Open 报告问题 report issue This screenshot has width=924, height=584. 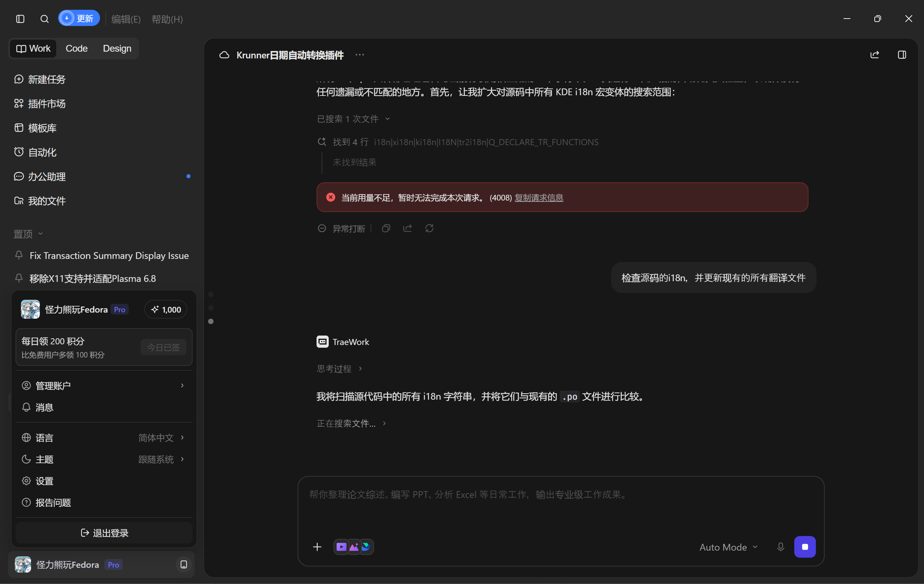[x=104, y=502]
